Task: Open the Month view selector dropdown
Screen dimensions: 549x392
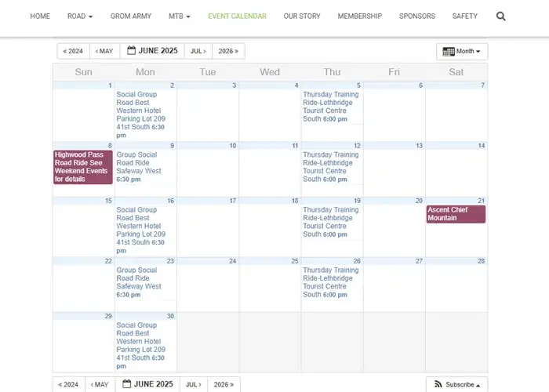Action: click(462, 52)
